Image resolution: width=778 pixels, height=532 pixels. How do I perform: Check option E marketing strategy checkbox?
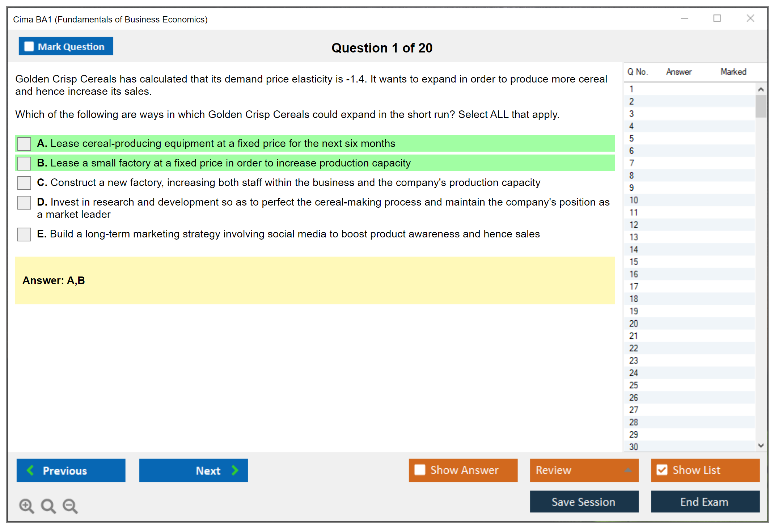click(24, 234)
